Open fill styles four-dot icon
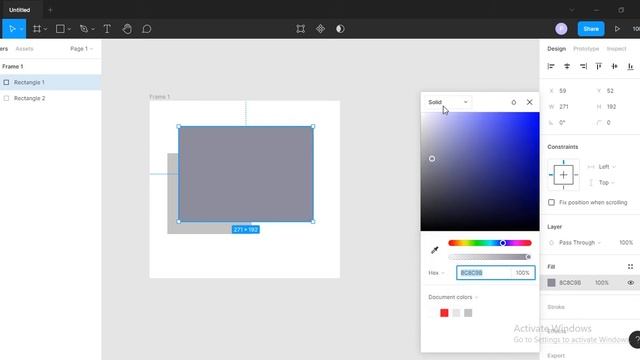 (x=630, y=267)
